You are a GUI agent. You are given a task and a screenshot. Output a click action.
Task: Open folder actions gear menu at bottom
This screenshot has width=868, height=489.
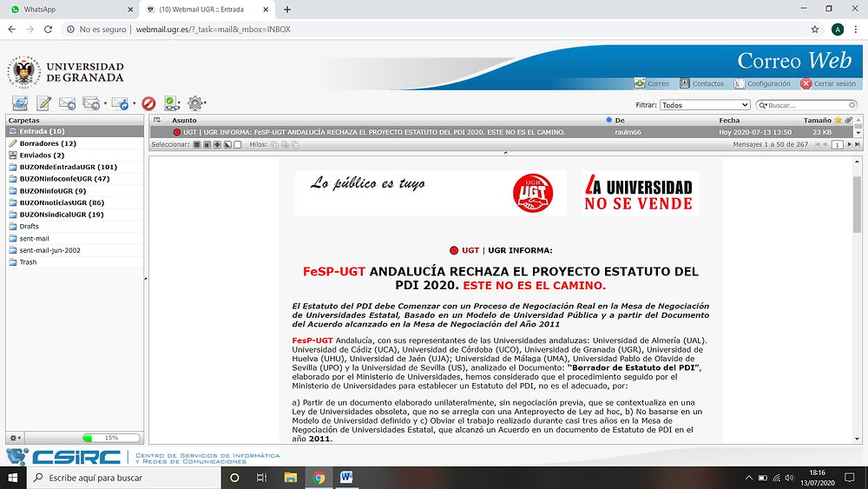click(x=15, y=438)
